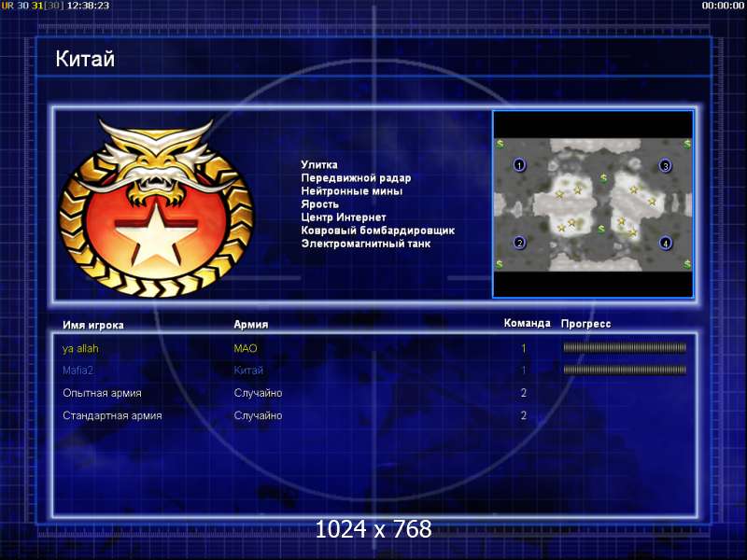Click the Mafia2 loading progress bar
747x560 pixels.
(625, 370)
